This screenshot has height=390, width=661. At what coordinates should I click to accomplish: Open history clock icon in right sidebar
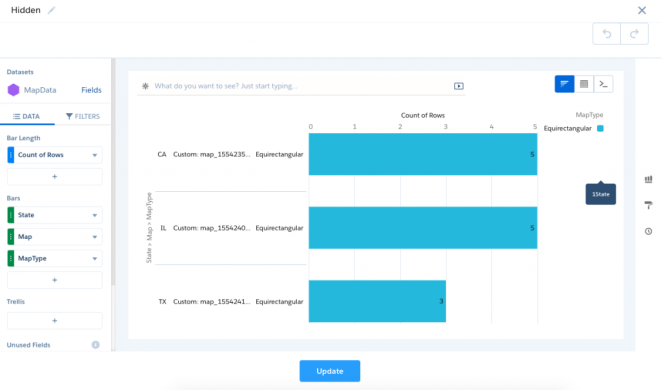click(648, 231)
